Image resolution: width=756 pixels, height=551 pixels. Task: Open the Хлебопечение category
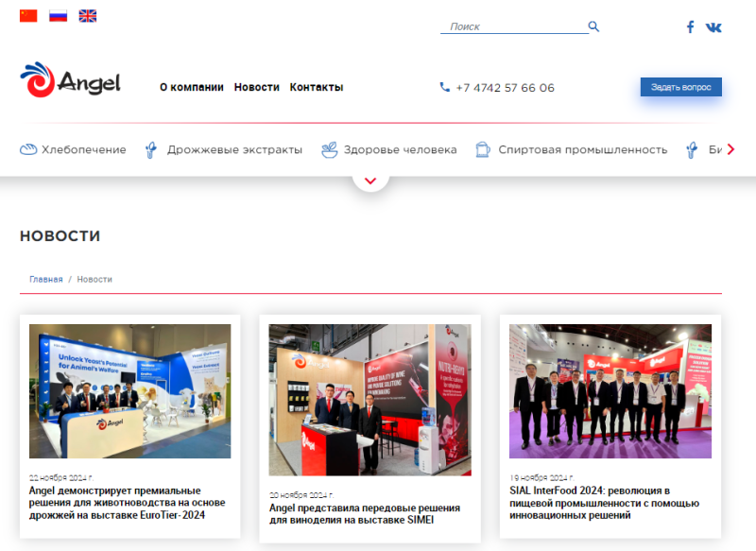tap(73, 149)
